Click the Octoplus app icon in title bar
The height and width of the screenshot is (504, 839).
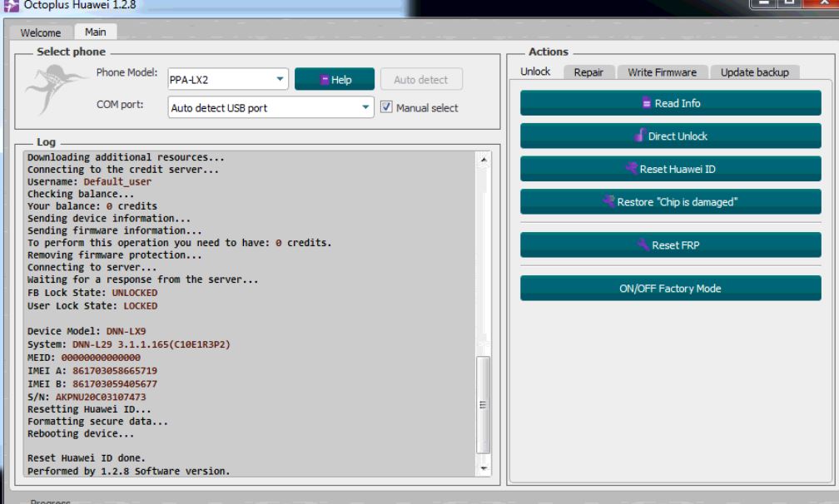11,5
